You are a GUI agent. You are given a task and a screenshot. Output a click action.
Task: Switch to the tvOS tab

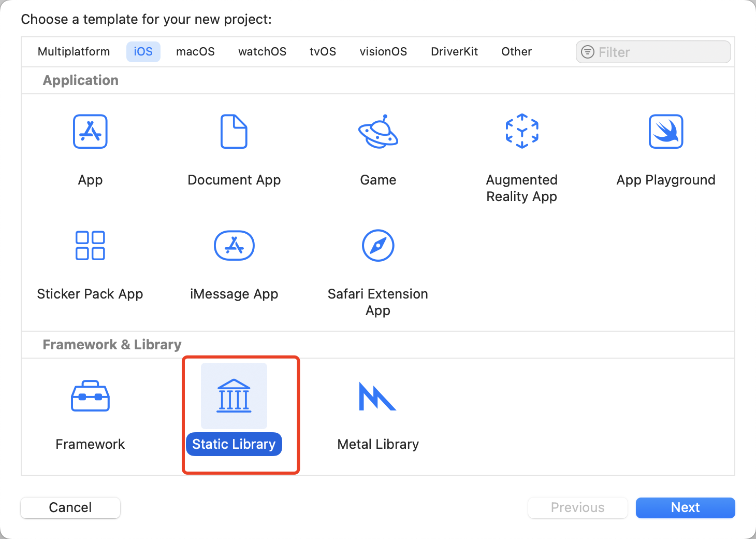point(323,52)
